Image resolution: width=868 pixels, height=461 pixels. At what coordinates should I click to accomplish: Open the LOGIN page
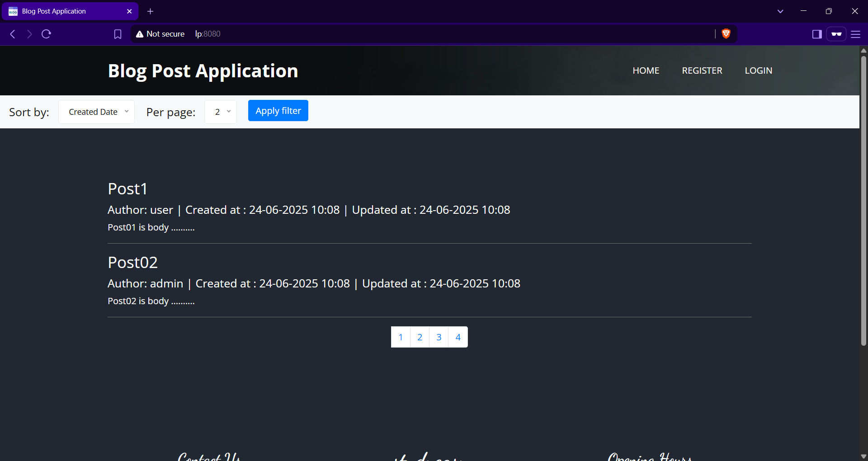[x=759, y=71]
